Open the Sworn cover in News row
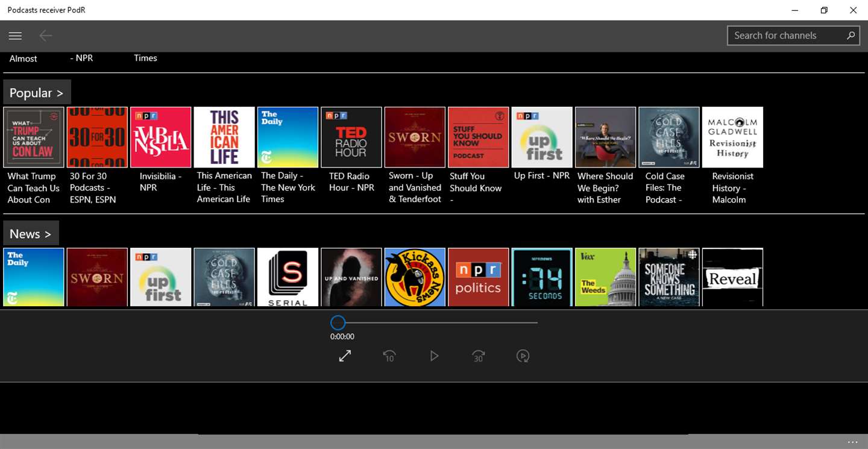868x449 pixels. pyautogui.click(x=97, y=277)
